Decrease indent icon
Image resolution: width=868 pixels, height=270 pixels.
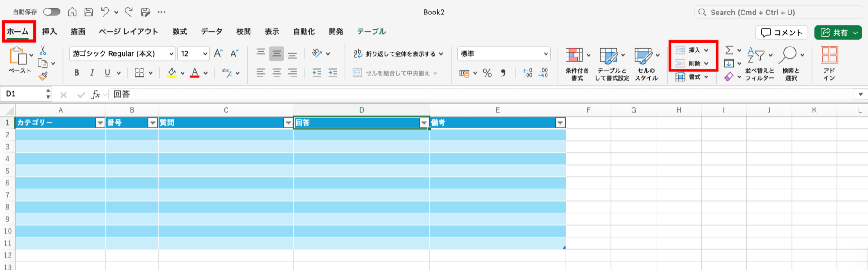(x=317, y=73)
